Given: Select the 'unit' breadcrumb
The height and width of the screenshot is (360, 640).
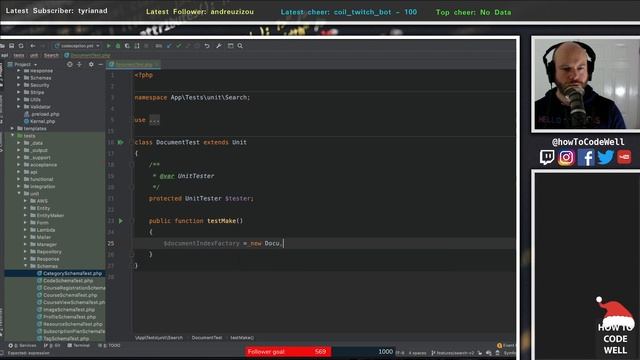Looking at the screenshot, I should pos(34,55).
